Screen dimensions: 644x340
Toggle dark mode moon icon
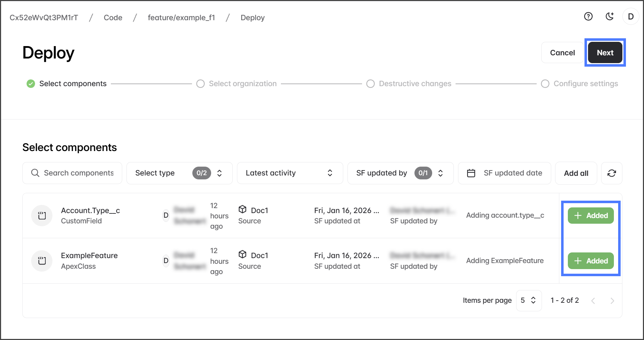[x=609, y=16]
